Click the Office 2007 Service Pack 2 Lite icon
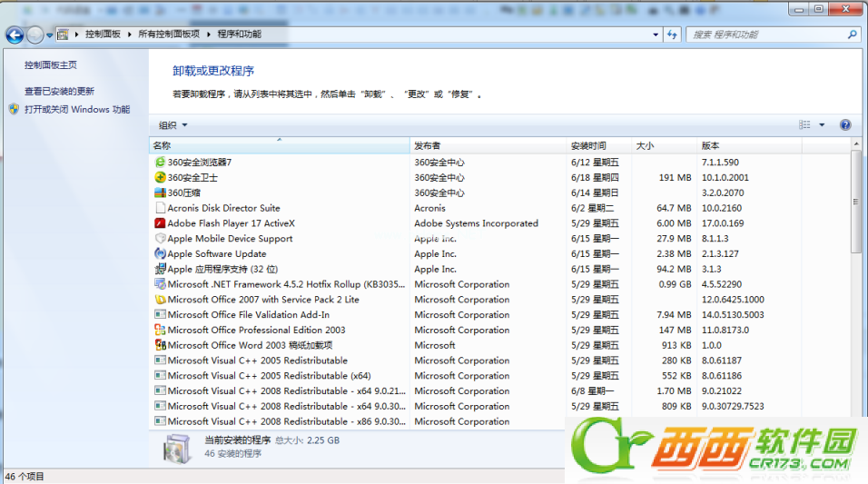This screenshot has height=484, width=868. click(160, 299)
